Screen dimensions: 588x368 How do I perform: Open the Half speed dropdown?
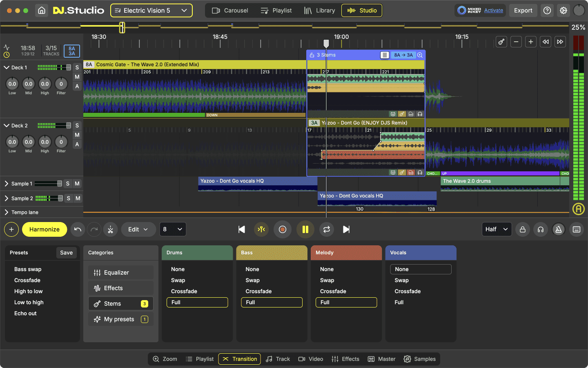pyautogui.click(x=497, y=229)
